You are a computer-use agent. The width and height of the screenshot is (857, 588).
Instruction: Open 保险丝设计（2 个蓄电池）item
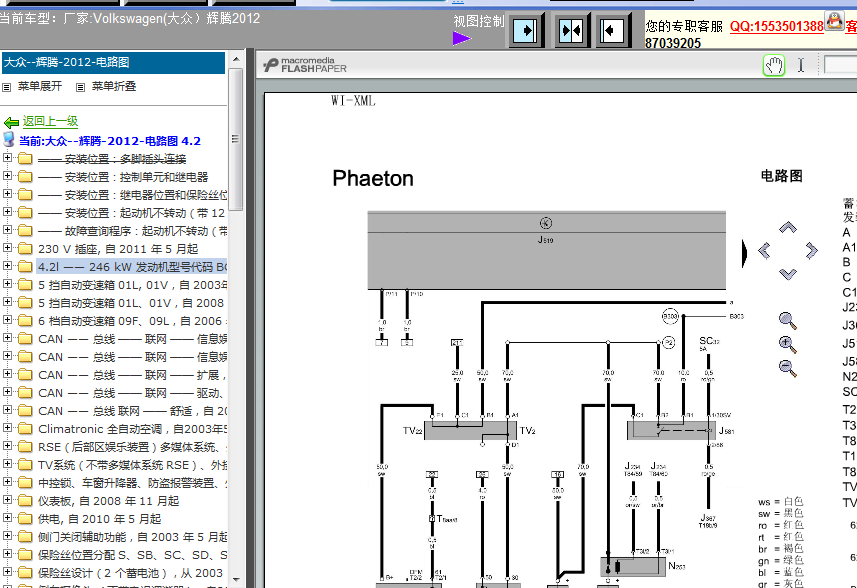[x=131, y=573]
